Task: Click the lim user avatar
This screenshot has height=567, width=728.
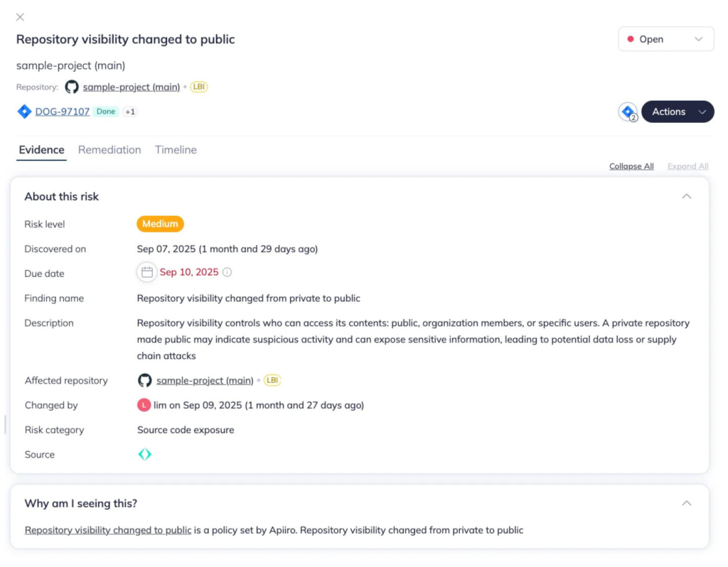Action: tap(144, 405)
